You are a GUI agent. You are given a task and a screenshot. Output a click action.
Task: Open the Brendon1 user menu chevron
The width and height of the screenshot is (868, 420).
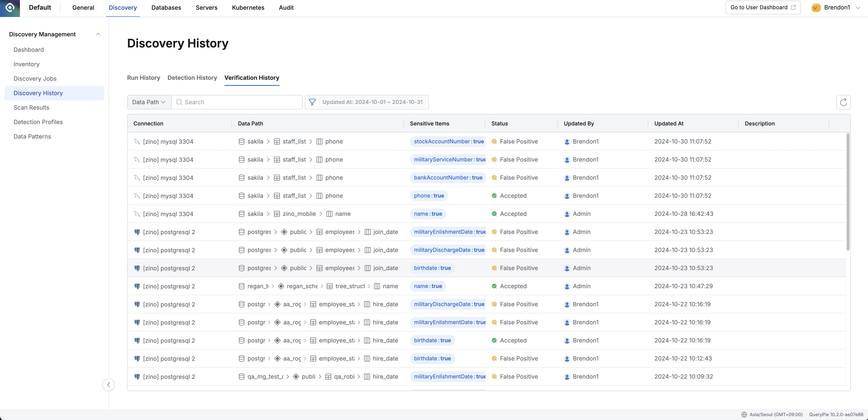[x=858, y=8]
